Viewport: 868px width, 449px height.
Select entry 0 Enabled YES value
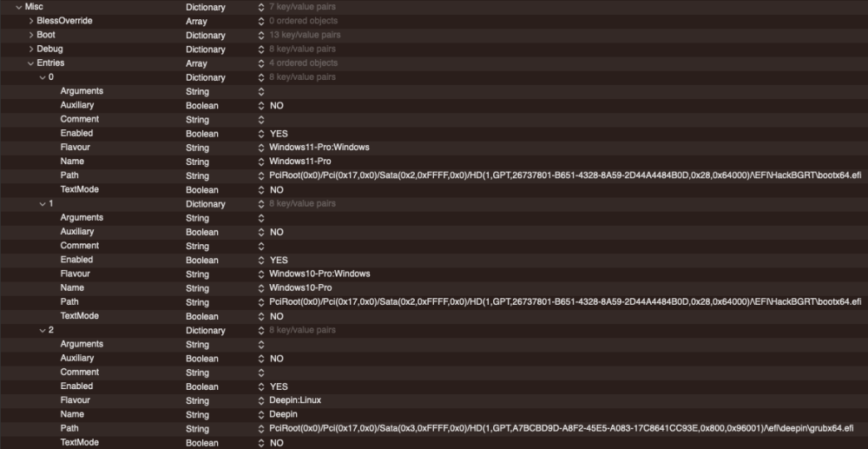(x=279, y=134)
